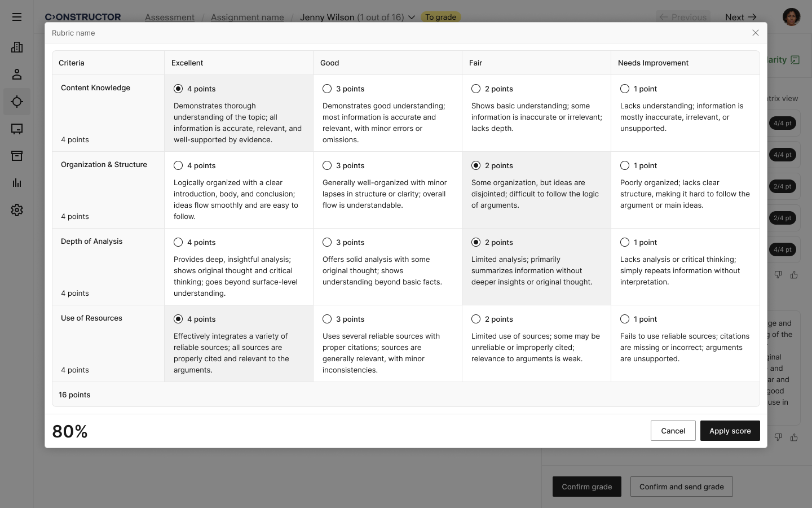Open the user avatar profile picture

coord(791,17)
